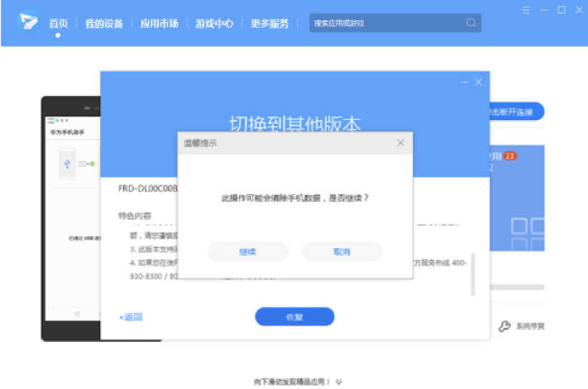Click the 向下滑动 double-chevron arrow

(x=339, y=382)
